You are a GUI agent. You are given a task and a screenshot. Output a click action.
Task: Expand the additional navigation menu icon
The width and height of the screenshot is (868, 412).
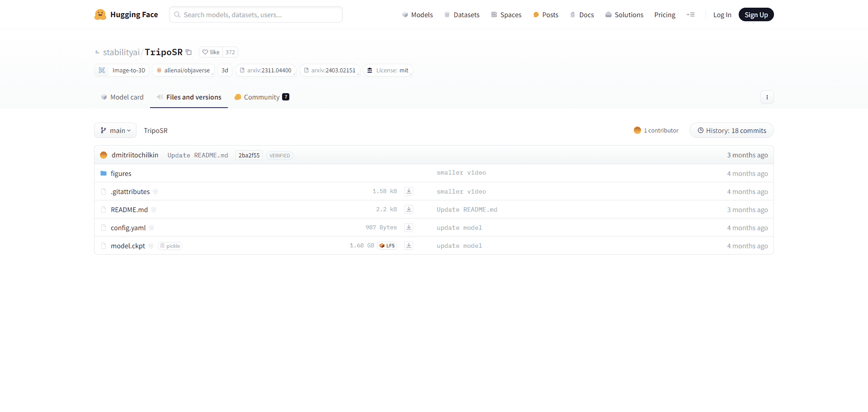click(690, 14)
